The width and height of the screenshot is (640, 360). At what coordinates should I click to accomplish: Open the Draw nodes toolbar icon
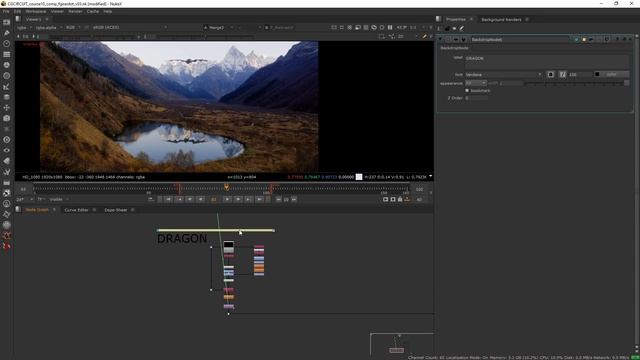pyautogui.click(x=7, y=33)
